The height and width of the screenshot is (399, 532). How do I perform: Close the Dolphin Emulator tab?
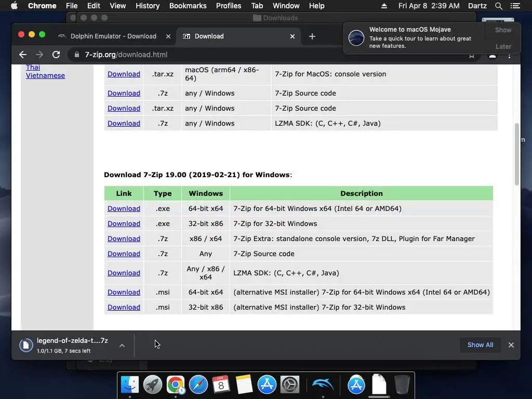[x=168, y=36]
